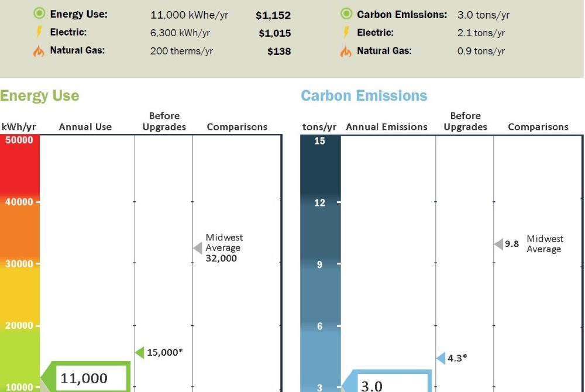The image size is (585, 392).
Task: Click the kWh/yr axis unit label
Action: pos(19,127)
